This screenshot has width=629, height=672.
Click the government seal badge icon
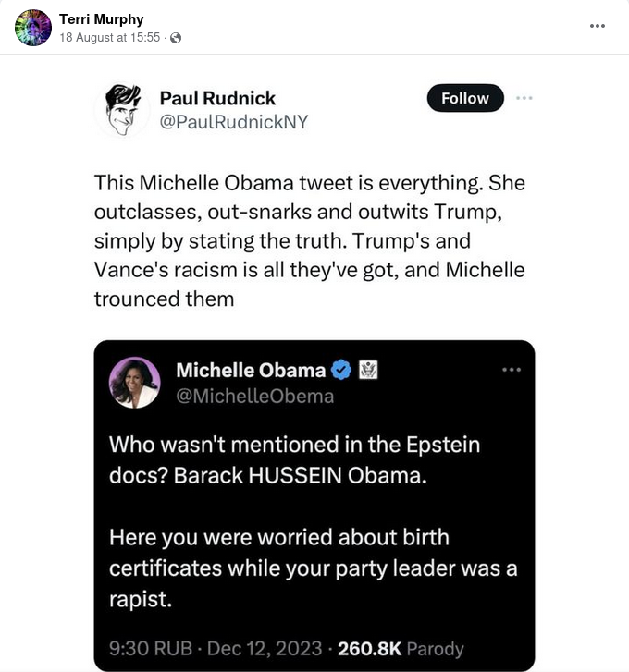(x=369, y=371)
